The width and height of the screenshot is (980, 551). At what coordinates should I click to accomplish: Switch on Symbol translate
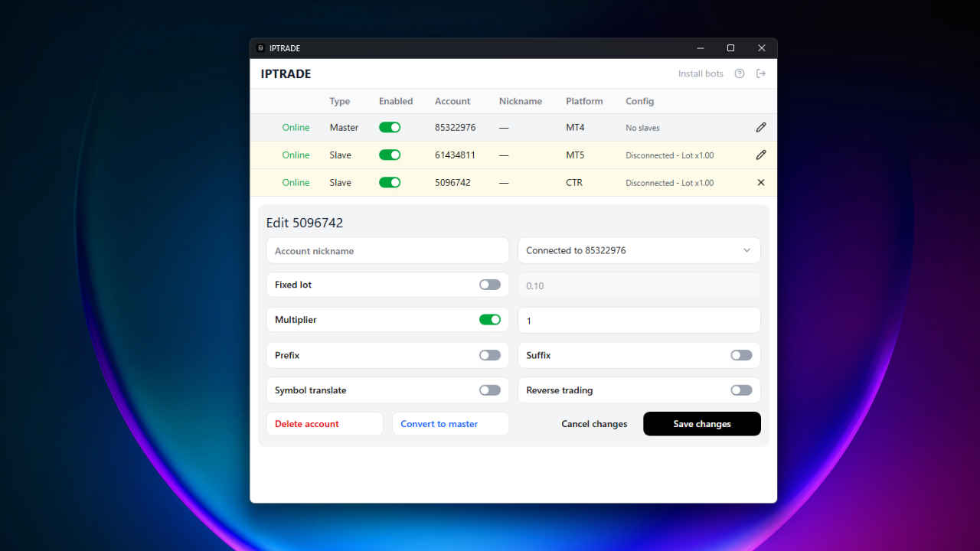point(489,390)
